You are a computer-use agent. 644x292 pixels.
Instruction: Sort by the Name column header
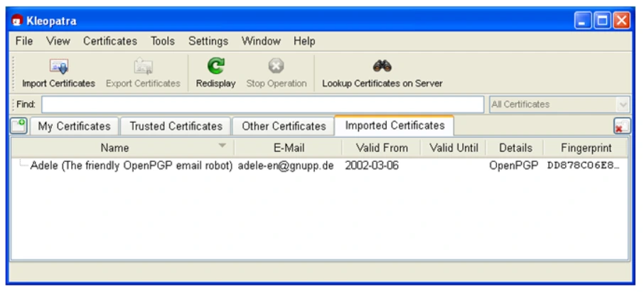[x=122, y=148]
